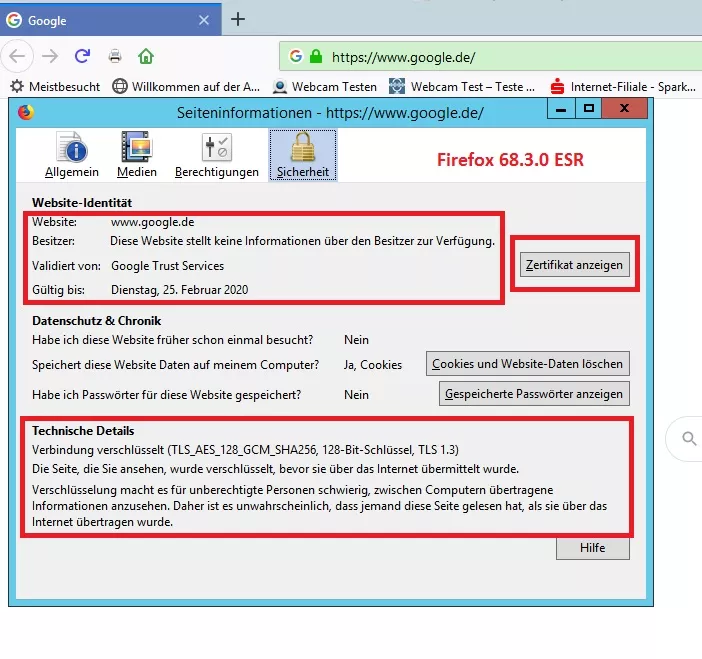Viewport: 702px width, 659px height.
Task: Close the Seiteninformationen dialog
Action: (x=625, y=109)
